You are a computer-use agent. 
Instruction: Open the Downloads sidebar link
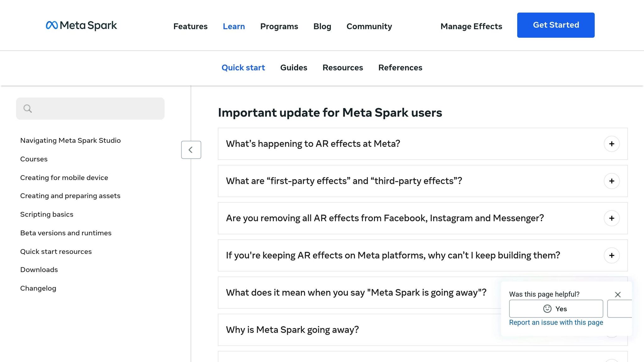click(39, 270)
